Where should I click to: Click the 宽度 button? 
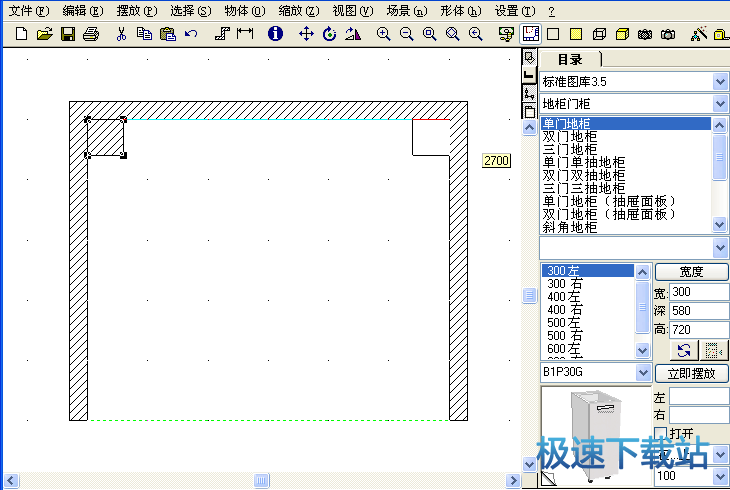pos(692,272)
